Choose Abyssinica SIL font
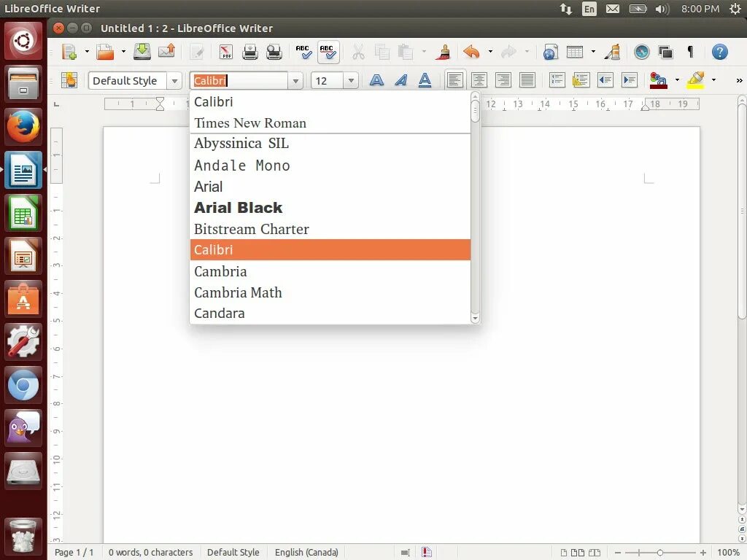747x560 pixels. pos(330,144)
